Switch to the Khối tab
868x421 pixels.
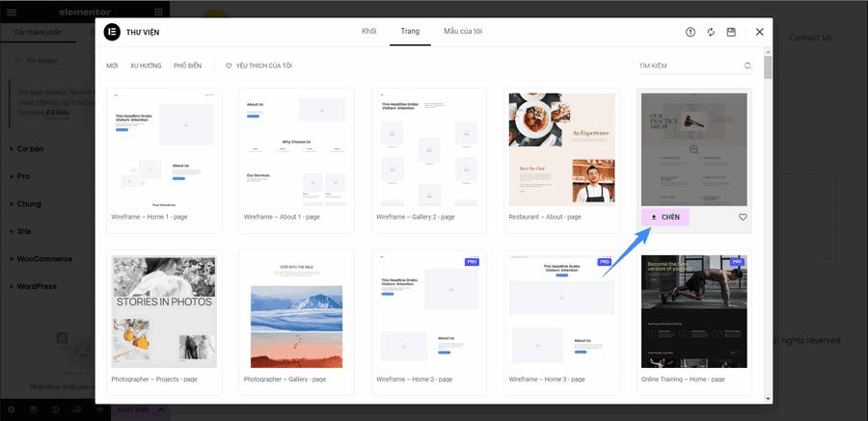click(x=368, y=32)
